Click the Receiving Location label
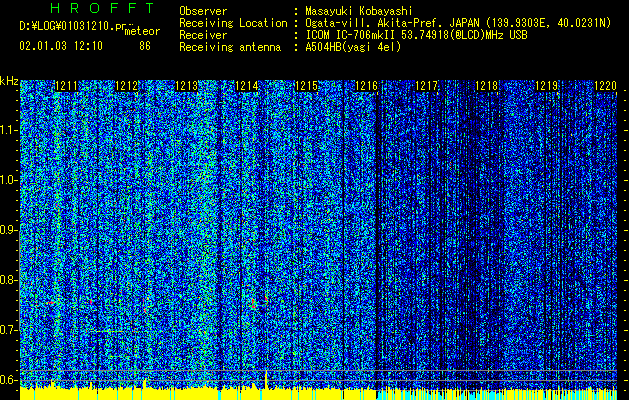 (x=233, y=23)
